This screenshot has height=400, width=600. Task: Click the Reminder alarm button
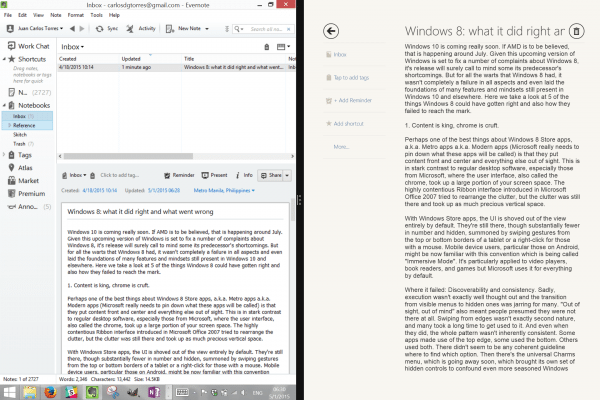click(179, 175)
